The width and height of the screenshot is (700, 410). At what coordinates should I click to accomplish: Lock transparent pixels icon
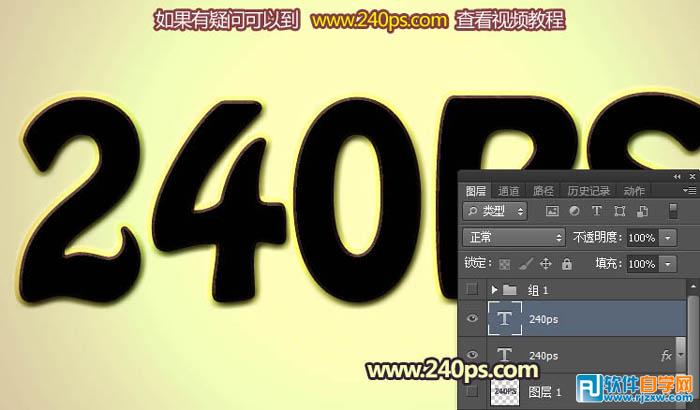[504, 264]
